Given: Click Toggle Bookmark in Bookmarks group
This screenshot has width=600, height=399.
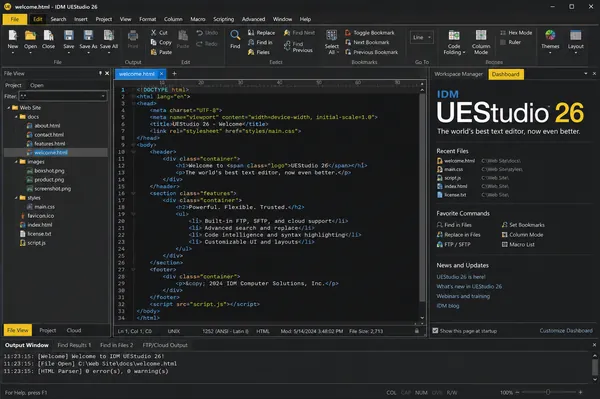Looking at the screenshot, I should [x=370, y=33].
